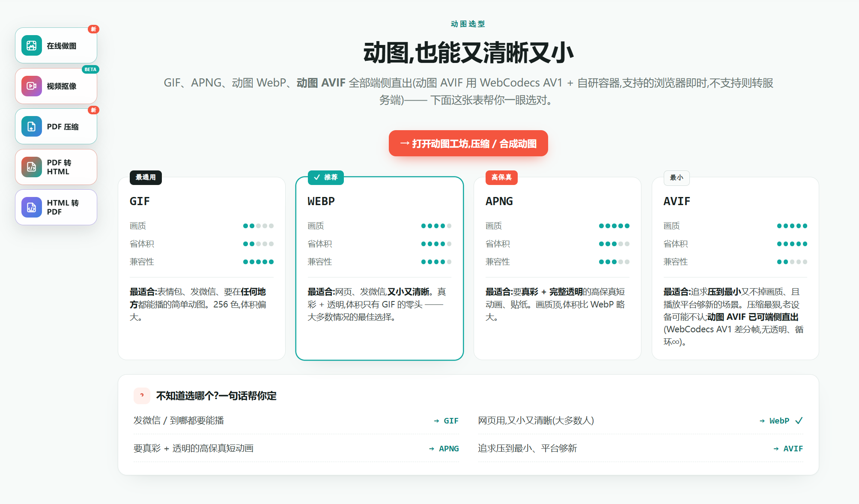
Task: Click the checkmark next to WebP recommendation
Action: [799, 420]
